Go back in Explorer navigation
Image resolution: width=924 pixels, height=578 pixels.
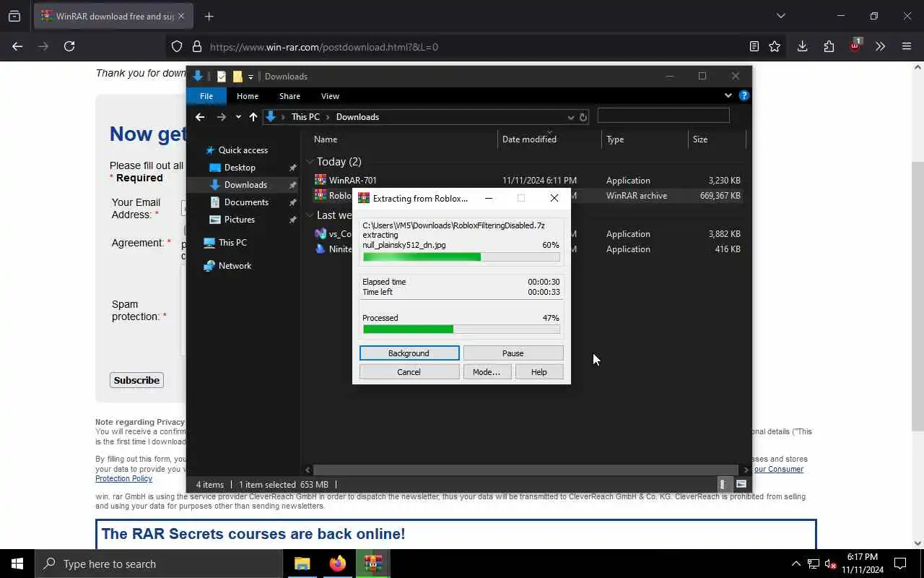point(200,117)
